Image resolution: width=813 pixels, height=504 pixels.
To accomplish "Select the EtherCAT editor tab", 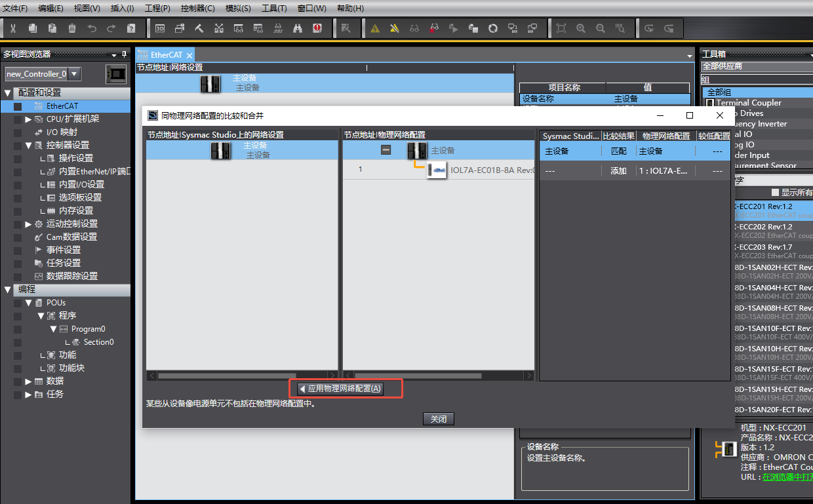I will [x=162, y=56].
